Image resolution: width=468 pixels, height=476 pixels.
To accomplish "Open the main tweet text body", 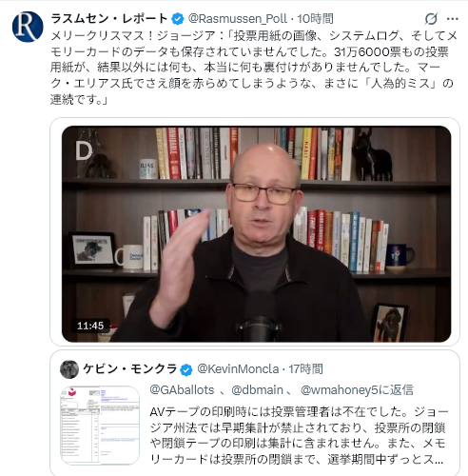I will tap(252, 68).
